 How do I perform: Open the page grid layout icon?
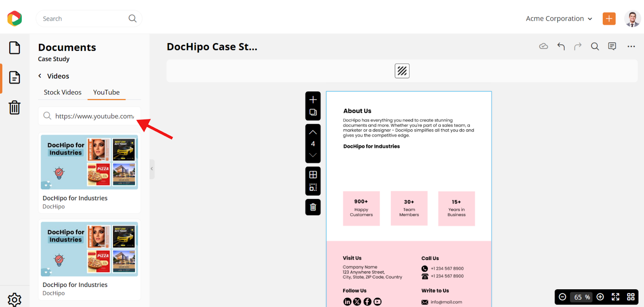313,174
